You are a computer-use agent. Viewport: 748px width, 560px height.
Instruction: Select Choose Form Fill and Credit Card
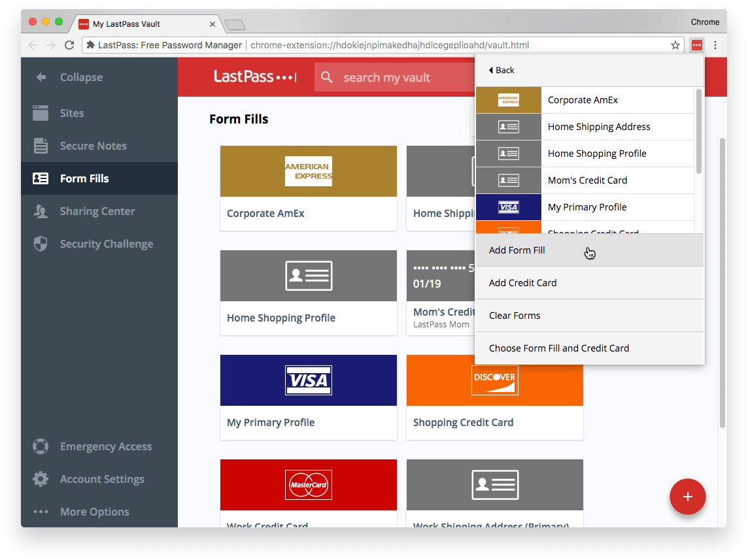(559, 348)
